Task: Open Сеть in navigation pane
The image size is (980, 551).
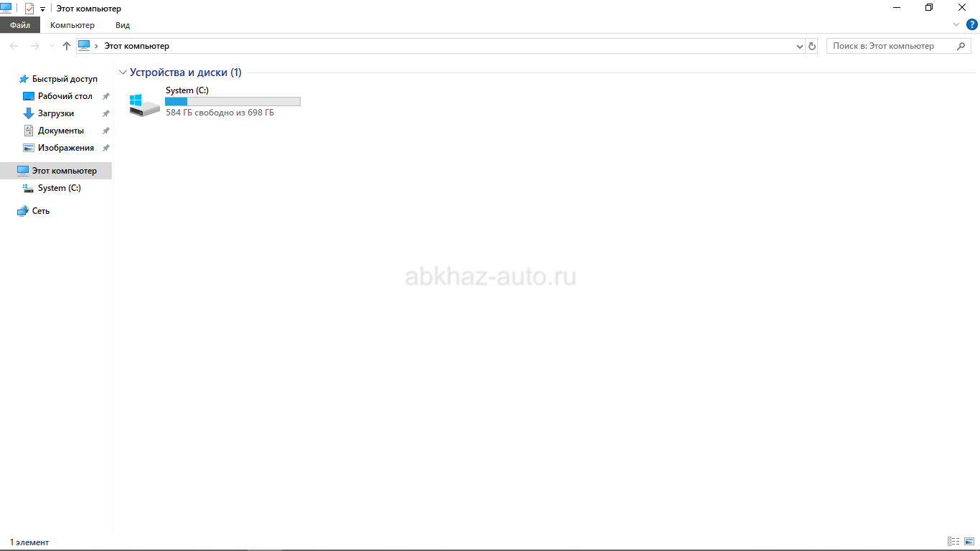Action: coord(41,211)
